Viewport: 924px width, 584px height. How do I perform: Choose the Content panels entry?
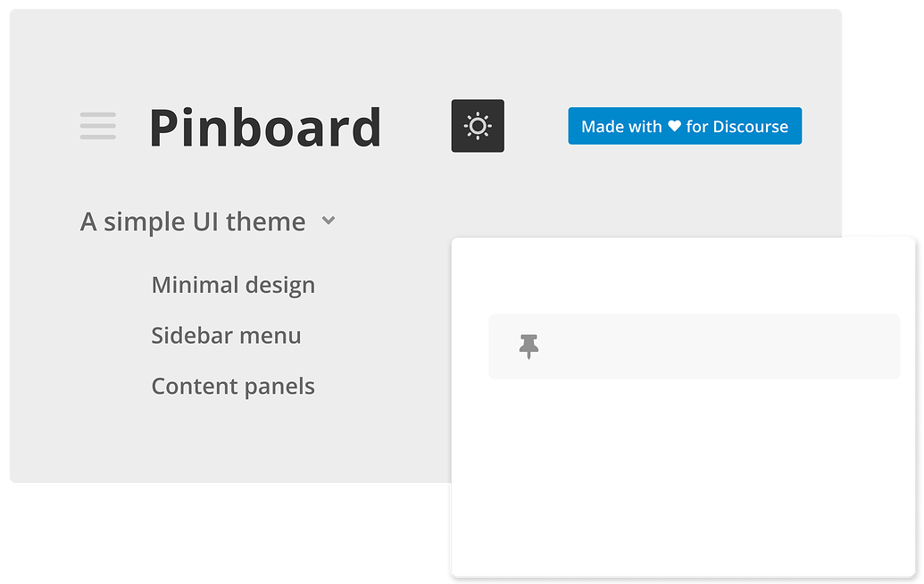(x=233, y=387)
